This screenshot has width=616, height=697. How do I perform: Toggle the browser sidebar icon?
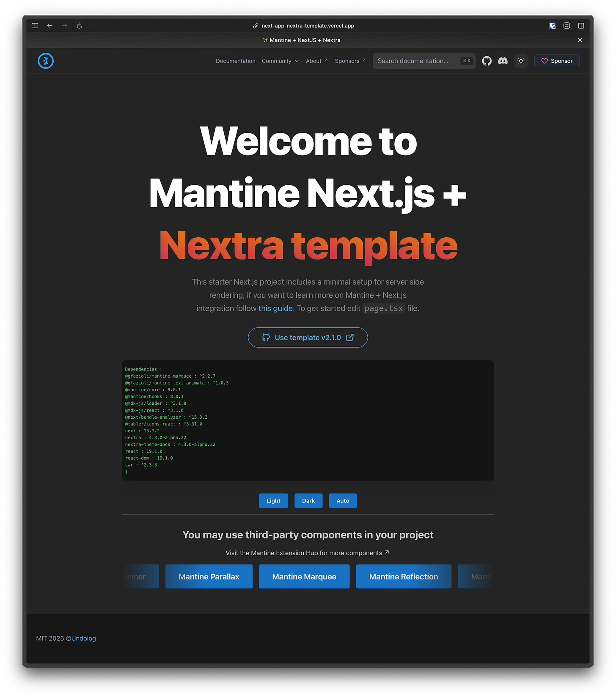pyautogui.click(x=35, y=26)
